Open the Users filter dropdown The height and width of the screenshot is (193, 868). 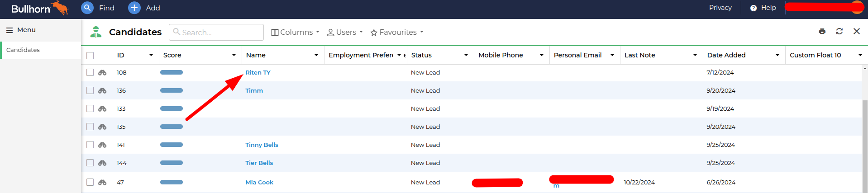tap(345, 32)
